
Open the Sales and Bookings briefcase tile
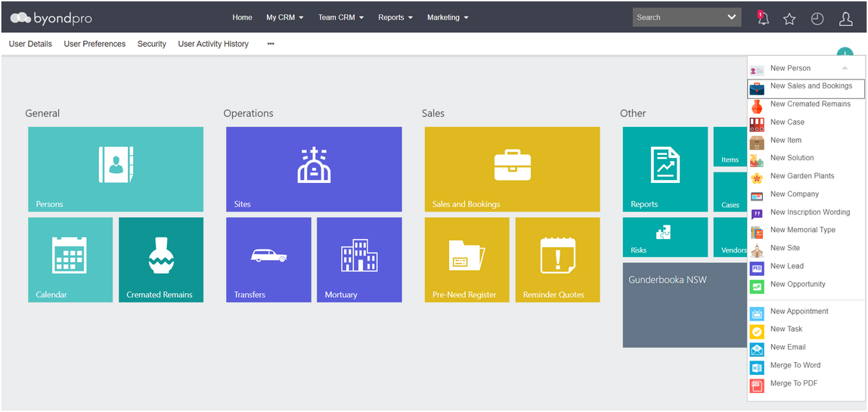512,169
